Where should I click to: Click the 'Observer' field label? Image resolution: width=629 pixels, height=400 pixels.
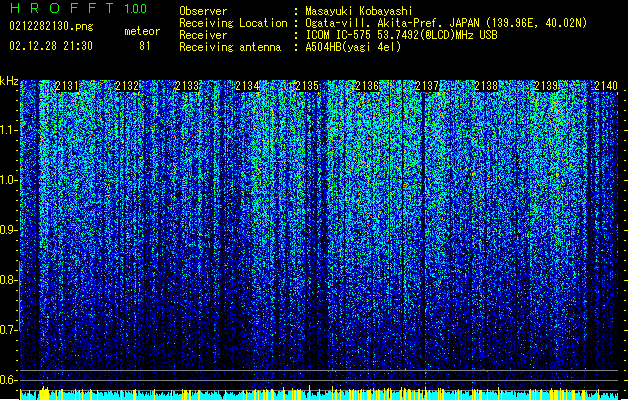[203, 11]
